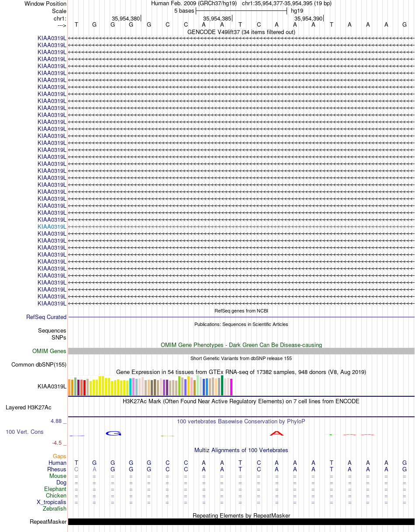Image resolution: width=415 pixels, height=532 pixels.
Task: Open the '100 Vert. Cons' track label
Action: [24, 432]
